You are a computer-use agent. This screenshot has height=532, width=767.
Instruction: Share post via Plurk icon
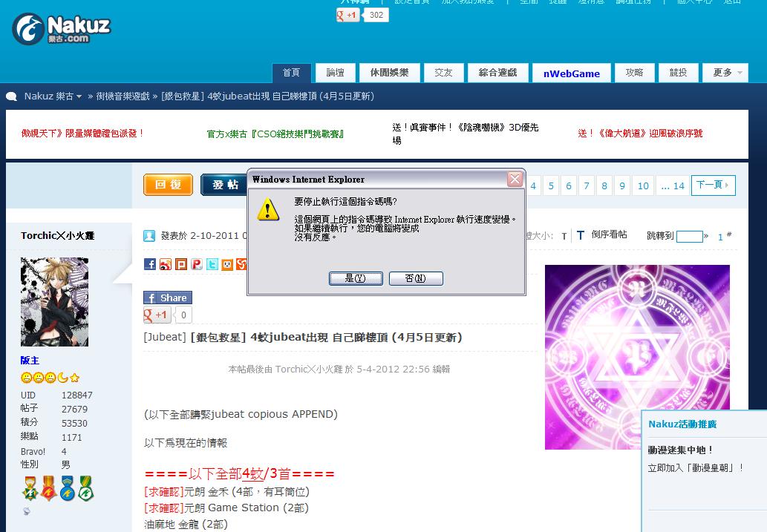click(x=197, y=264)
